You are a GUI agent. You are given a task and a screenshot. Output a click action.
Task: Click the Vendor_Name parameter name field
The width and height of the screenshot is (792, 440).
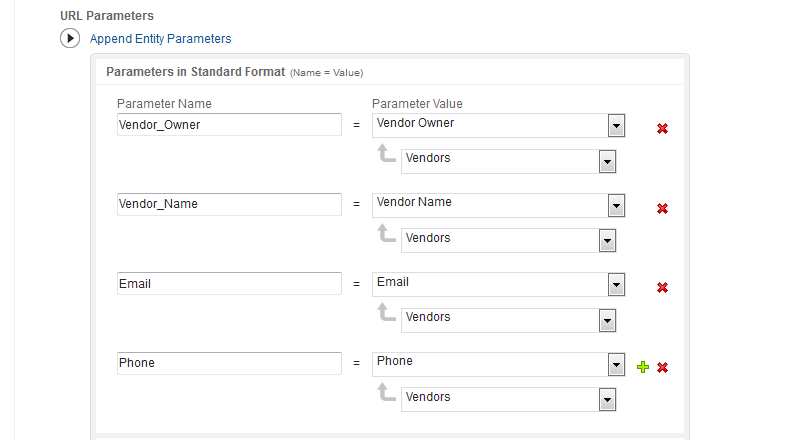tap(229, 204)
